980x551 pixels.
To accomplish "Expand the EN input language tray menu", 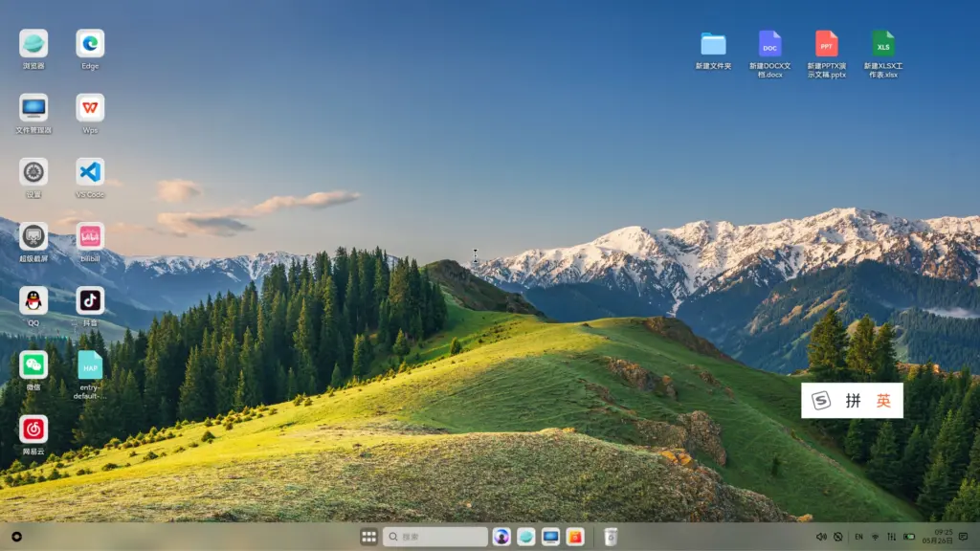I will coord(858,537).
